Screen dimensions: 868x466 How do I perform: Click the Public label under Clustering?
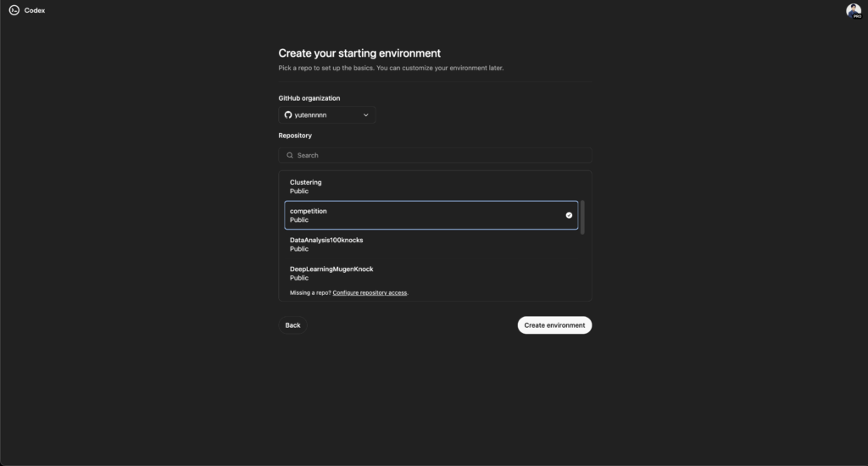(299, 191)
